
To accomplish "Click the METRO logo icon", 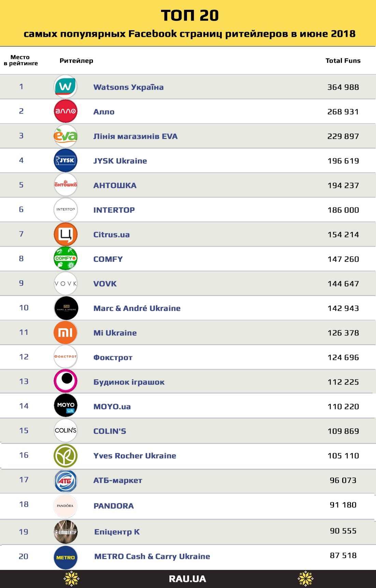I will click(x=66, y=558).
